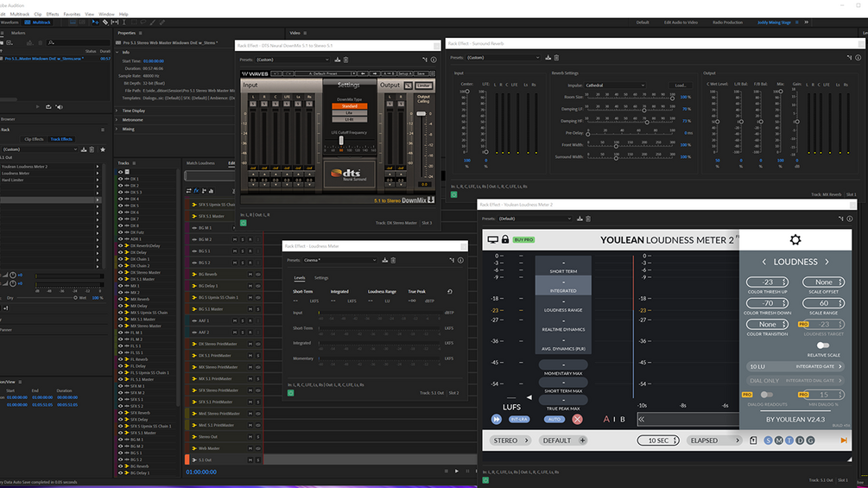Click the reset icon in Loudness Meter window
This screenshot has width=868, height=488.
(449, 292)
